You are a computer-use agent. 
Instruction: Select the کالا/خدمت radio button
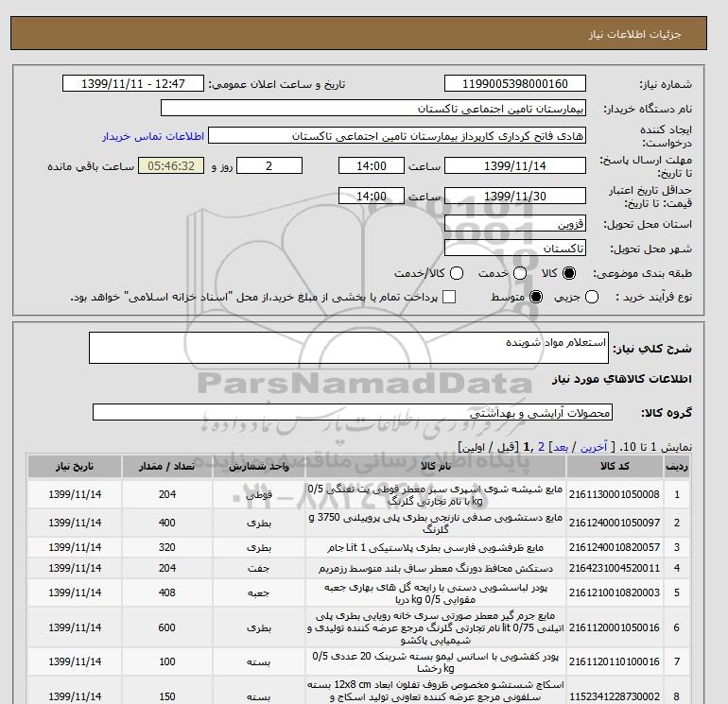click(457, 273)
